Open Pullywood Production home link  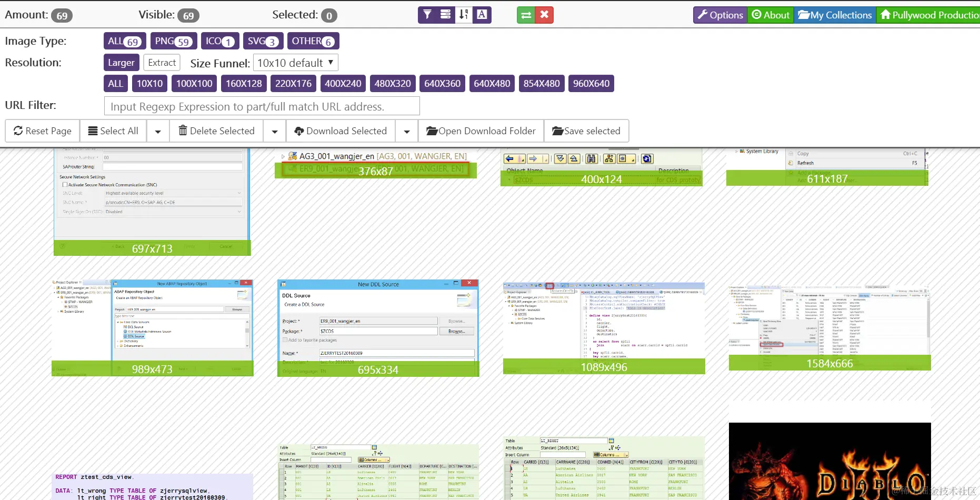point(928,15)
